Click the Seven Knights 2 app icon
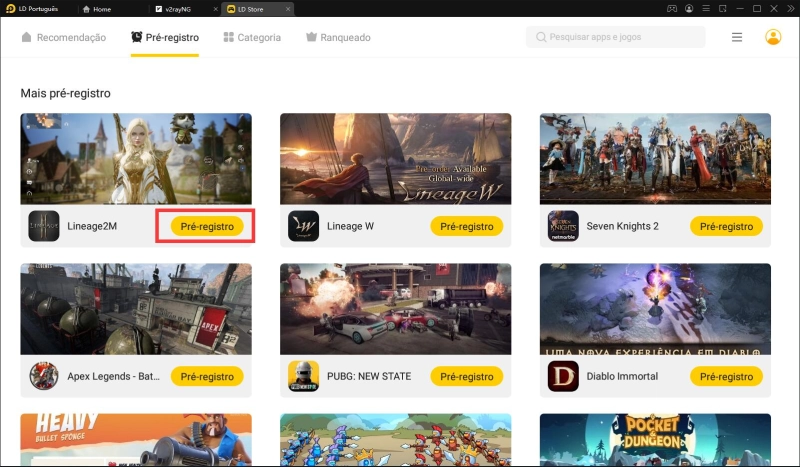Image resolution: width=800 pixels, height=467 pixels. [x=563, y=226]
